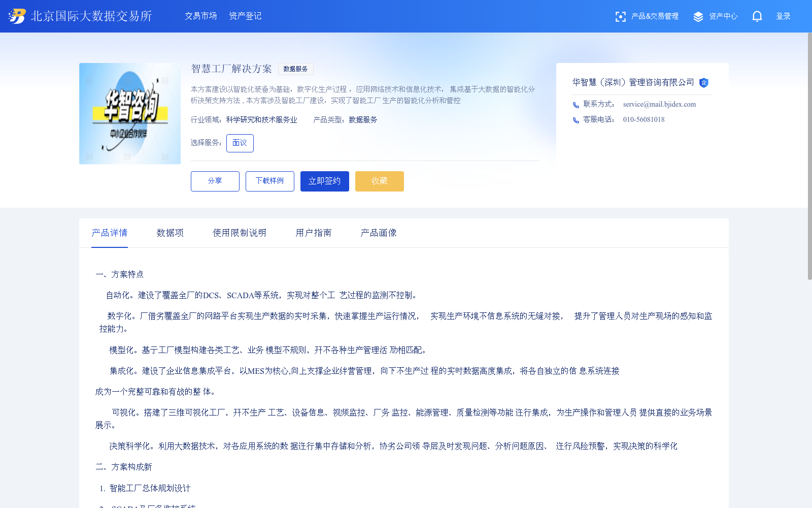Click the line 1. 智能工厂总体规划设计
Screen dimensions: 812x508
(145, 488)
